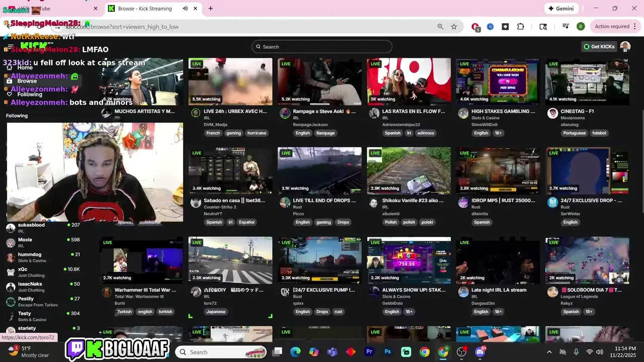Open Gemini in Chrome
Viewport: 644px width, 362px height.
point(561,9)
